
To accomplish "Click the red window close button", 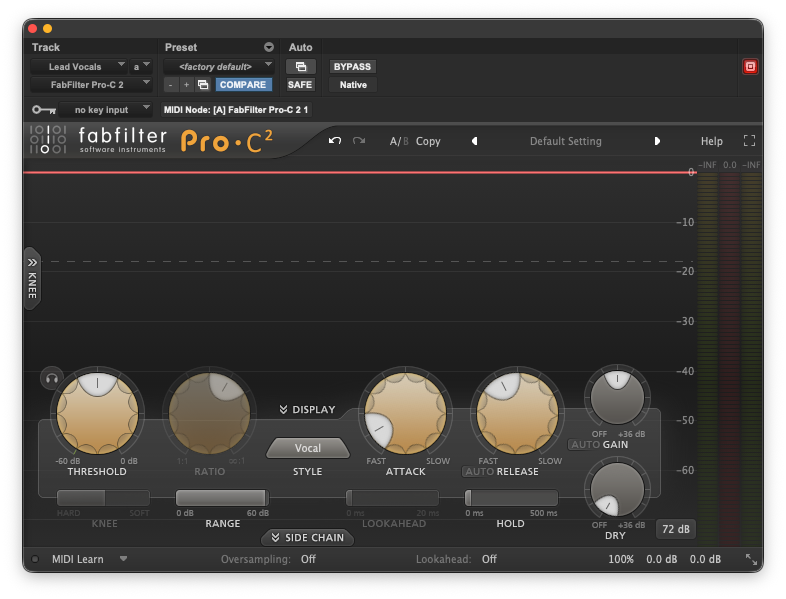I will [33, 29].
